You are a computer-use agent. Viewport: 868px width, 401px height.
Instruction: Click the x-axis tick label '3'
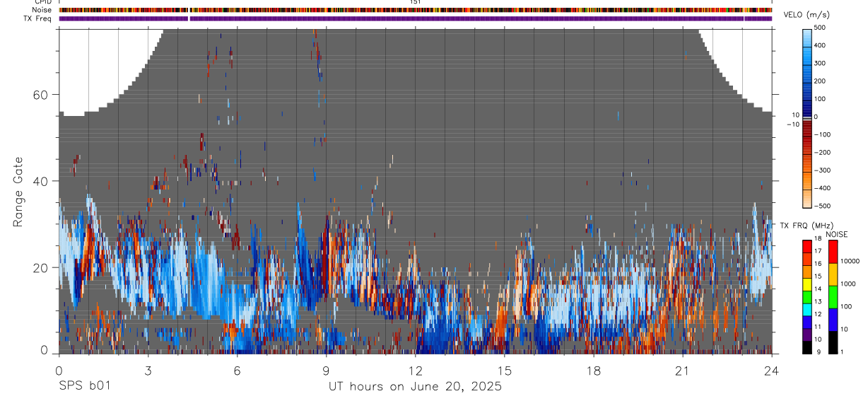click(148, 370)
